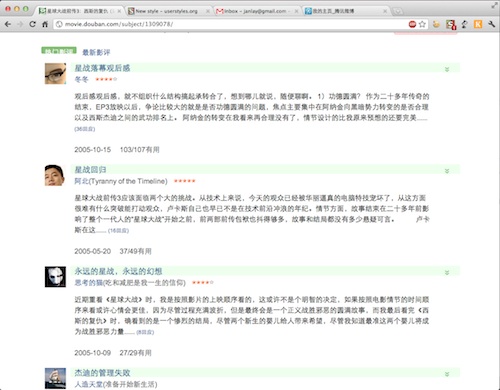Open the (36回应) replies link
The width and height of the screenshot is (500, 390).
85,129
